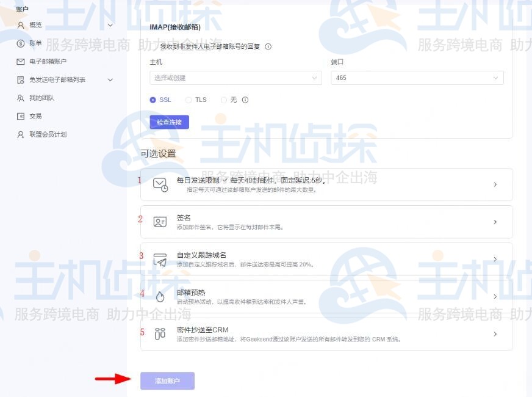Click the 检查连接 button
The image size is (532, 397).
pos(169,122)
